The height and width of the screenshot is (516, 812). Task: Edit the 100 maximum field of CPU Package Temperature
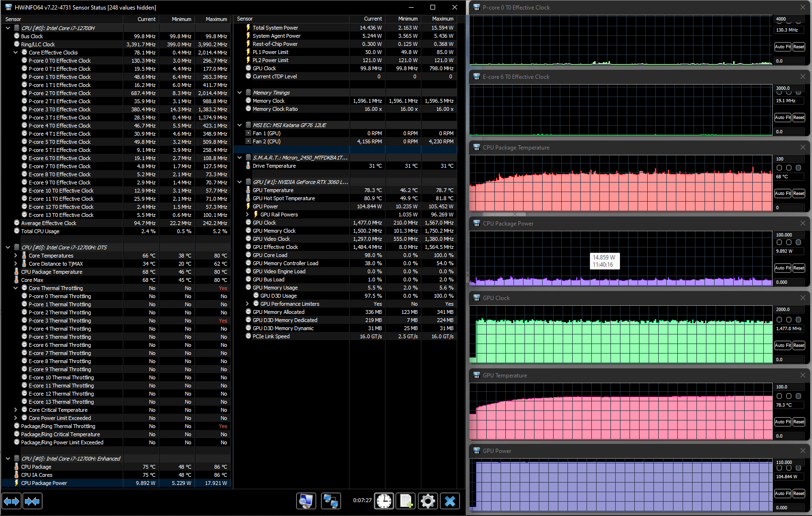789,159
